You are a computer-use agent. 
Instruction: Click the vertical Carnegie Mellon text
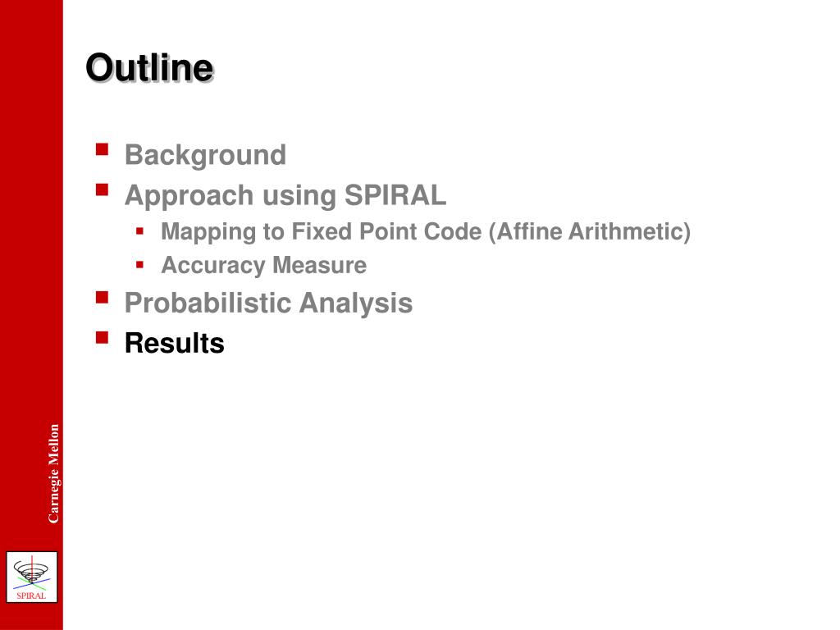click(53, 473)
